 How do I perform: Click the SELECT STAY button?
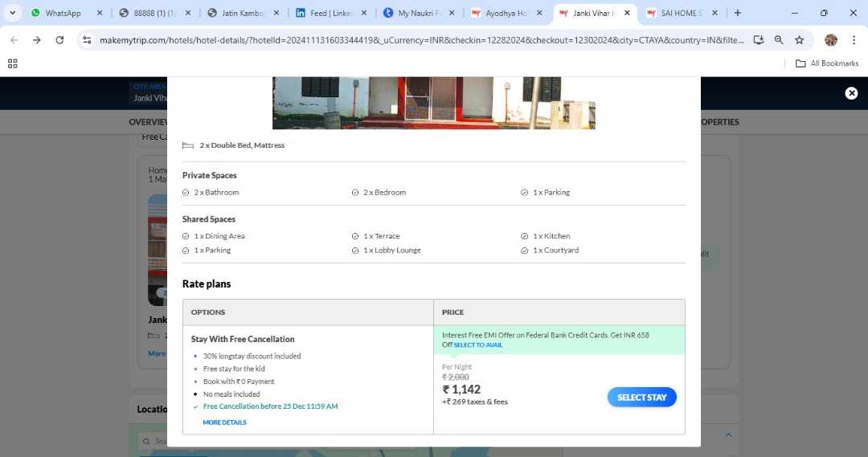tap(641, 398)
